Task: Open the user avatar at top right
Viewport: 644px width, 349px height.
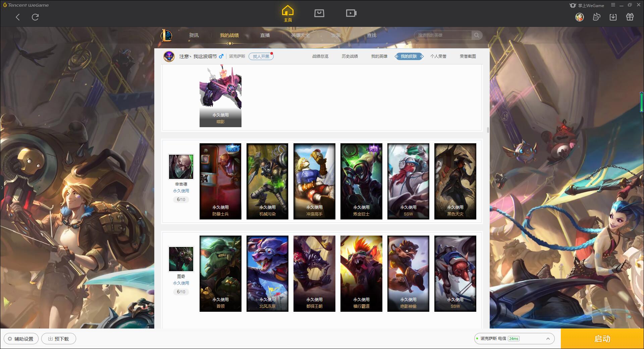Action: (x=580, y=17)
